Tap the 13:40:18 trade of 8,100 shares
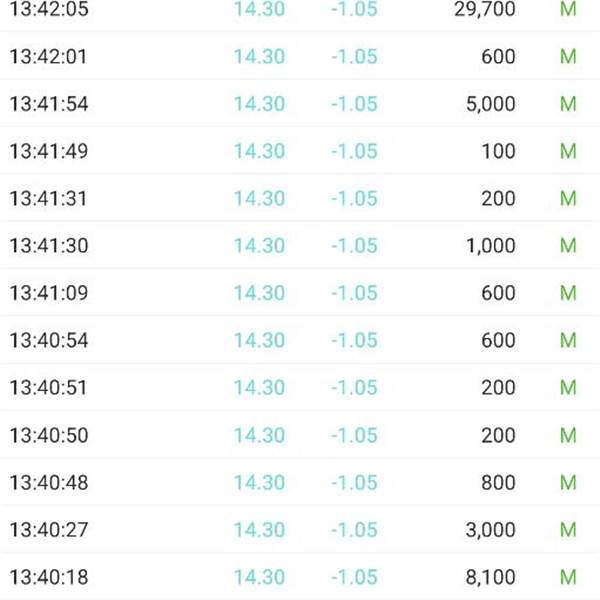This screenshot has height=600, width=600. pos(300,577)
